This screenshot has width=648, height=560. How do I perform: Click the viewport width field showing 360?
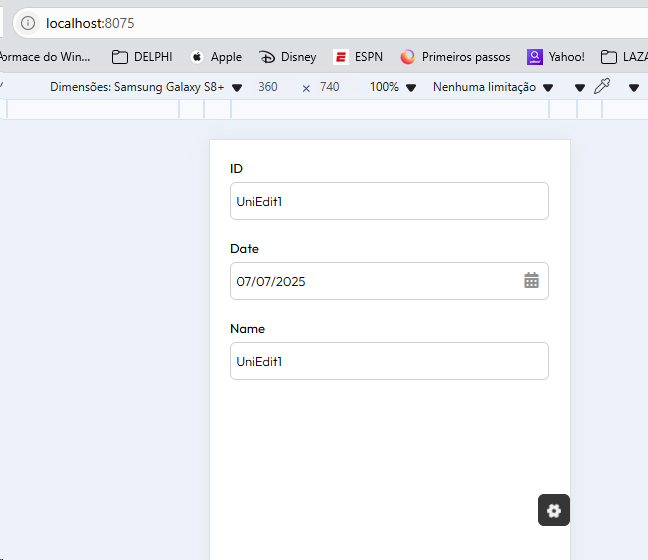(268, 87)
